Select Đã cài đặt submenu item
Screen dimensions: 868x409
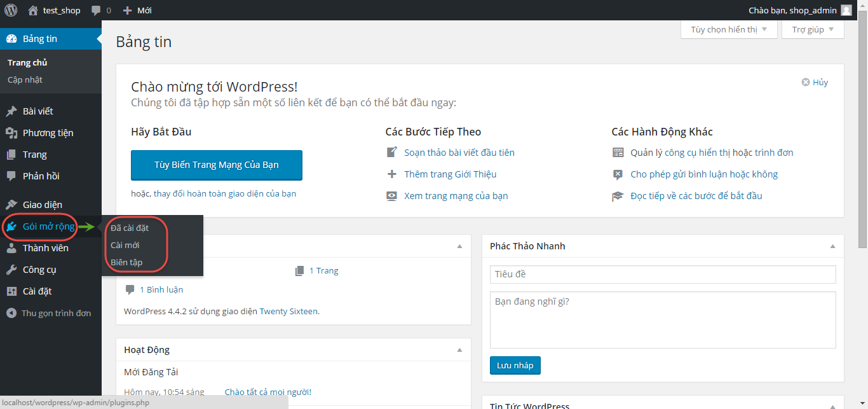[x=130, y=228]
